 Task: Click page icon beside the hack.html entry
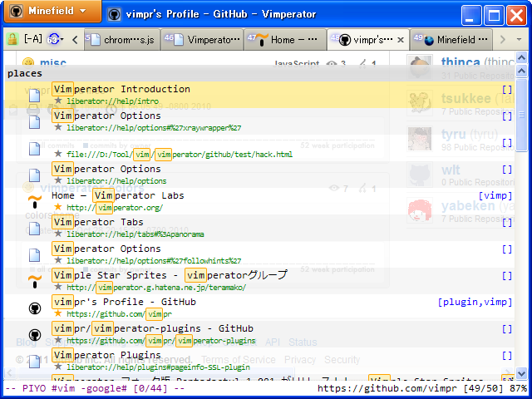(34, 149)
